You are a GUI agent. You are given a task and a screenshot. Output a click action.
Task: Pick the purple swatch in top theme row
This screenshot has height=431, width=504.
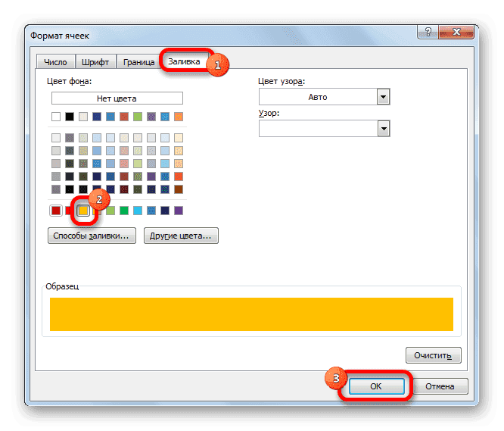pyautogui.click(x=151, y=117)
